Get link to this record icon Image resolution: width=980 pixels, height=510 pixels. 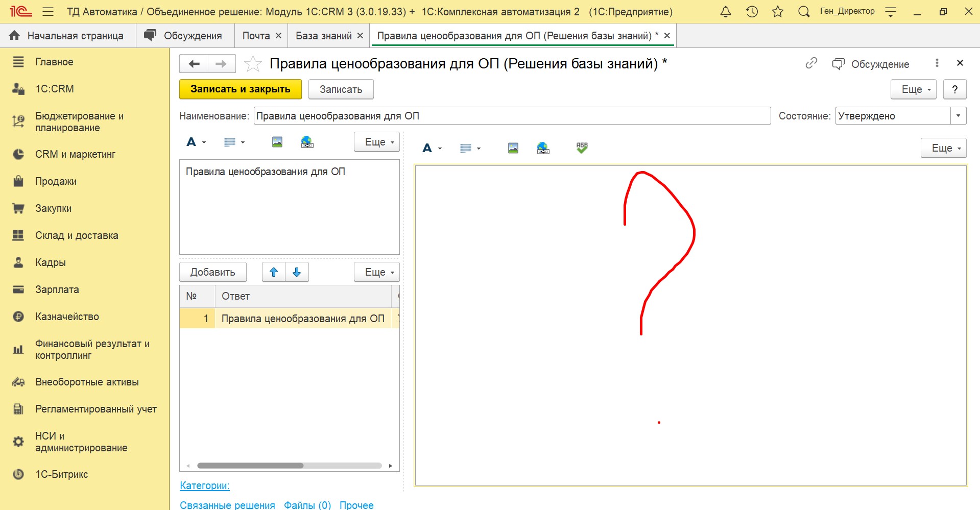point(811,63)
